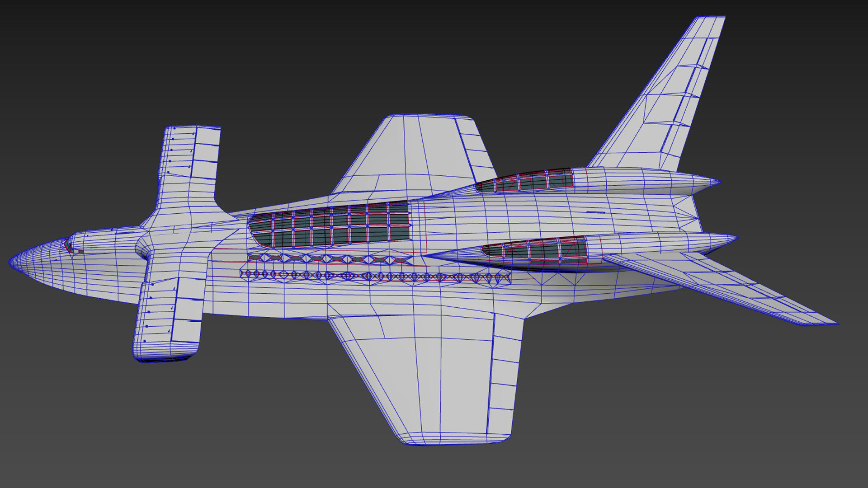
Task: Click the upper engine pod's pointed tip
Action: click(714, 183)
